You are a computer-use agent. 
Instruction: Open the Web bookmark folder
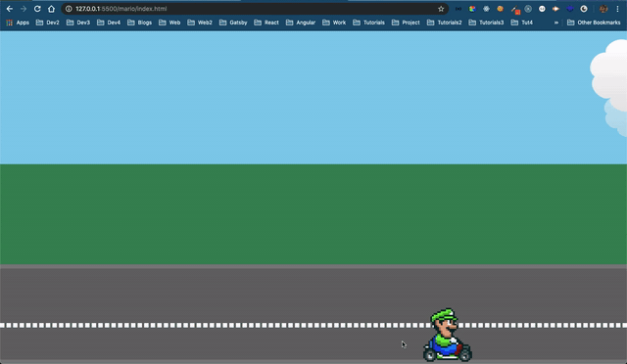169,23
